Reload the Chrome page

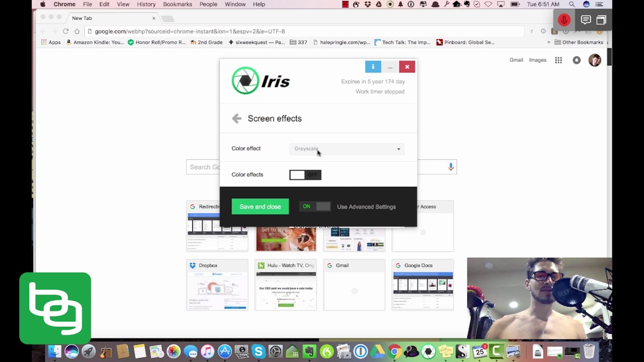pos(65,31)
